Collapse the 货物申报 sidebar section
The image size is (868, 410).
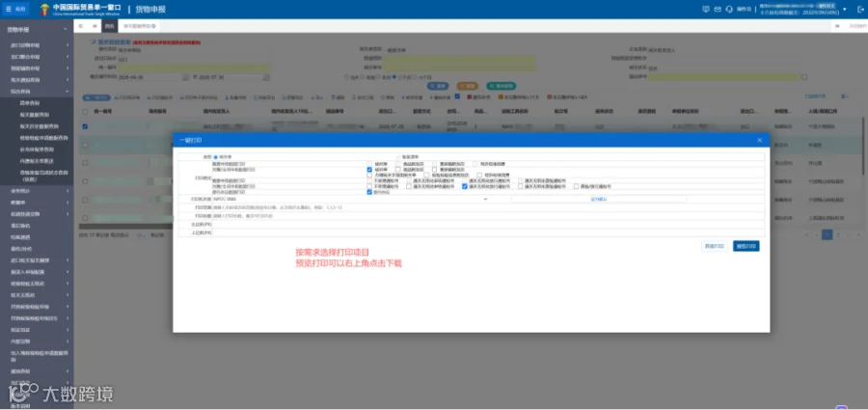[x=37, y=29]
